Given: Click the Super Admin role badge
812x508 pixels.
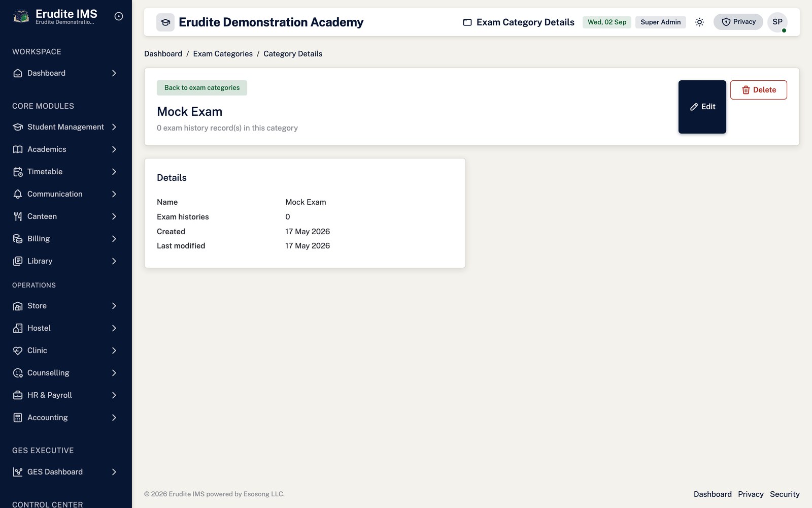Looking at the screenshot, I should tap(661, 22).
